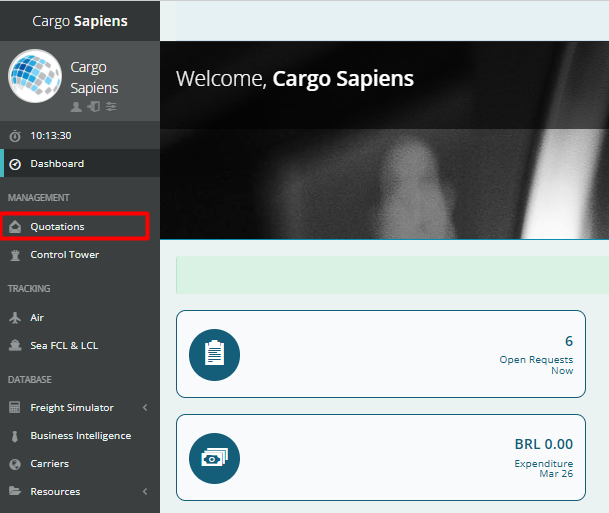
Task: Click the Open Requests clipboard icon
Action: point(214,354)
